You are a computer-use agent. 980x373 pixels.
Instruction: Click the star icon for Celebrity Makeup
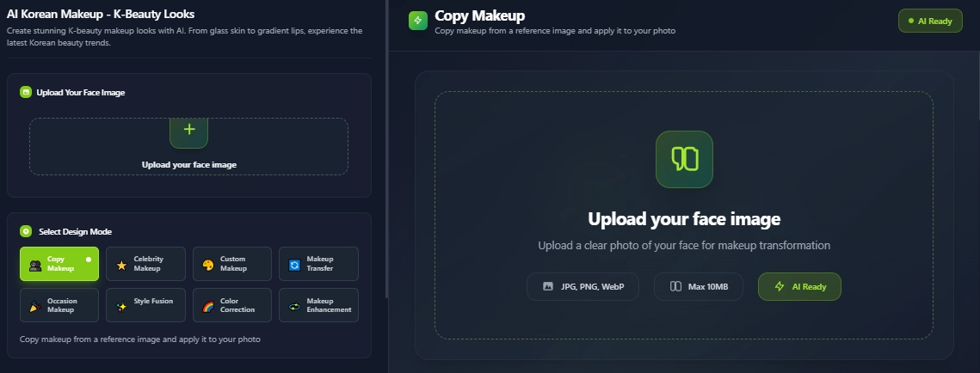pyautogui.click(x=121, y=265)
